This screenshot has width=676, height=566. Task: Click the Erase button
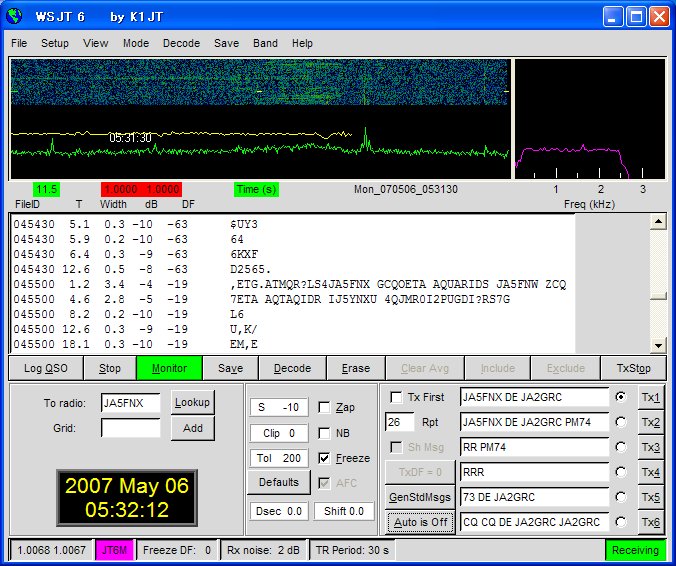click(x=356, y=369)
